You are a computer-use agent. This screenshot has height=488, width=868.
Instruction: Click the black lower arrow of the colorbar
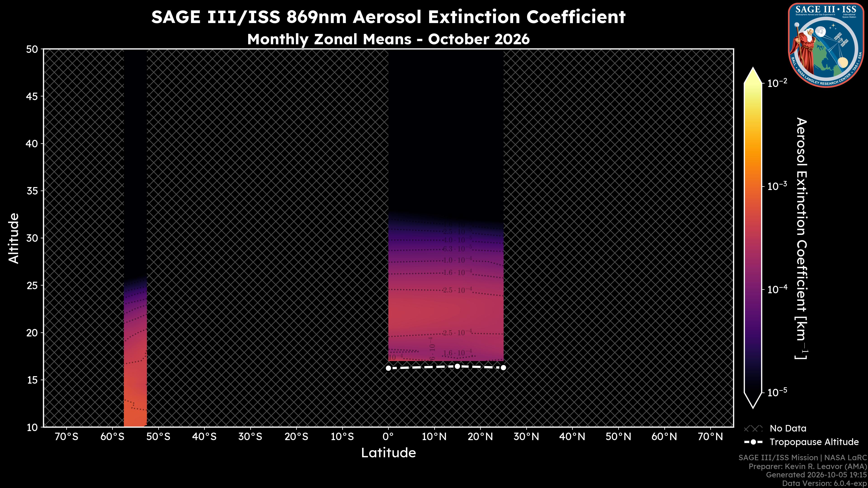point(753,400)
